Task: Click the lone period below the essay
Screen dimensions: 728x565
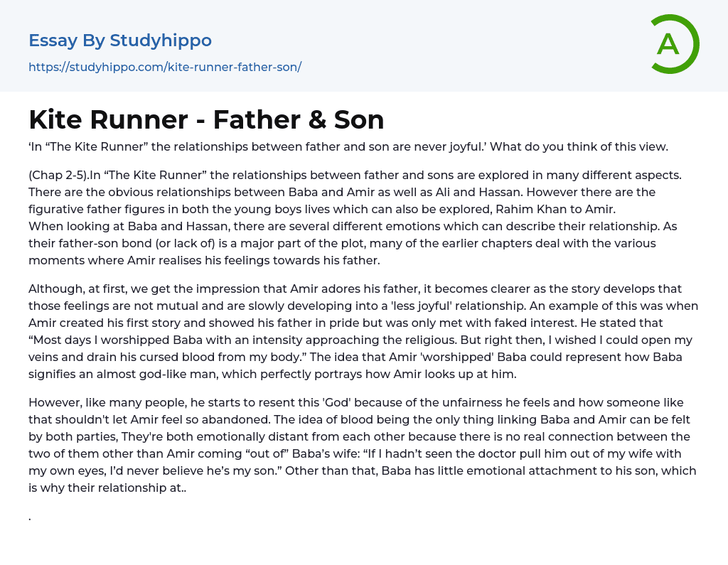Action: click(x=30, y=518)
